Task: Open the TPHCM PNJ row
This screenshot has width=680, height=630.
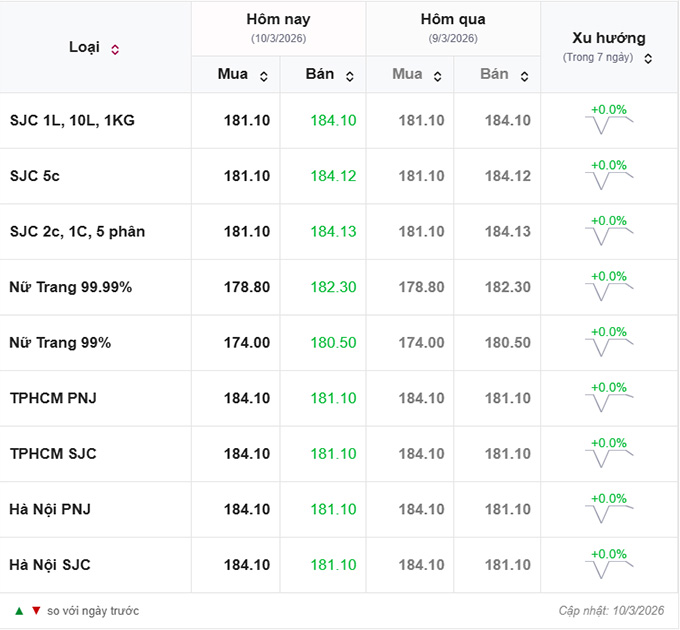Action: (53, 398)
